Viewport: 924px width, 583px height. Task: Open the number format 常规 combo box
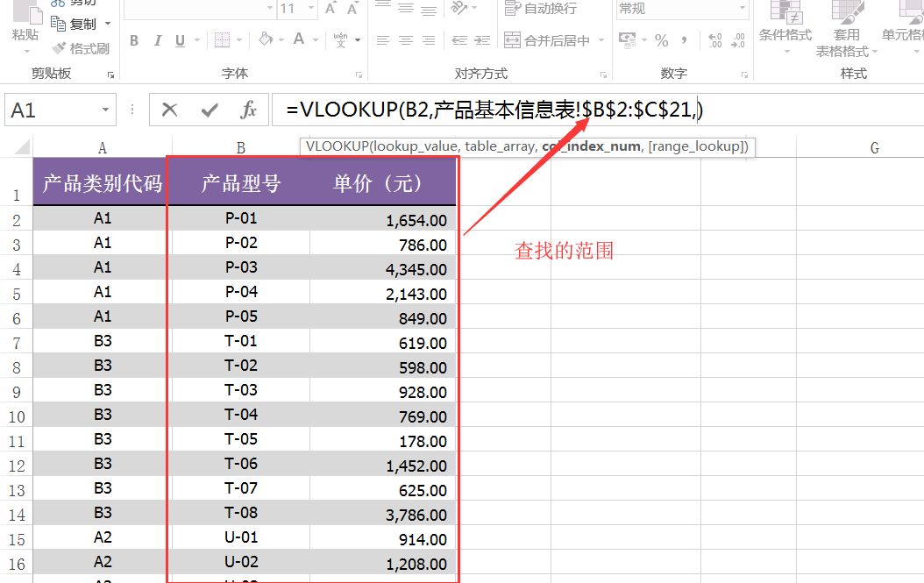coord(682,8)
